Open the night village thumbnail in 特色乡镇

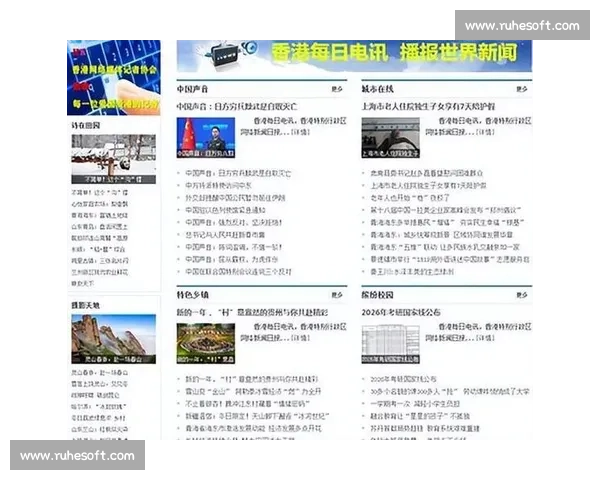(x=205, y=343)
